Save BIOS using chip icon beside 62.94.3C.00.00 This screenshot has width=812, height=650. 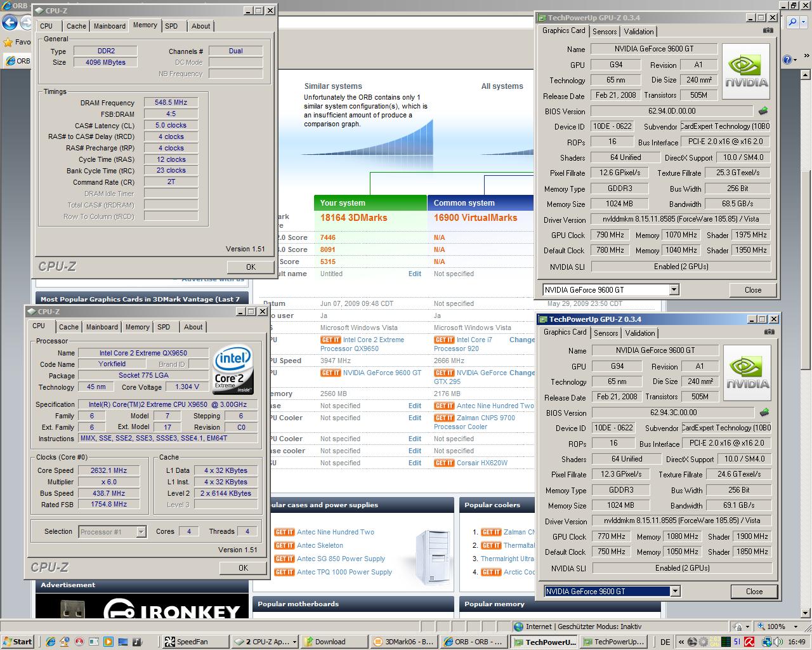(x=764, y=413)
